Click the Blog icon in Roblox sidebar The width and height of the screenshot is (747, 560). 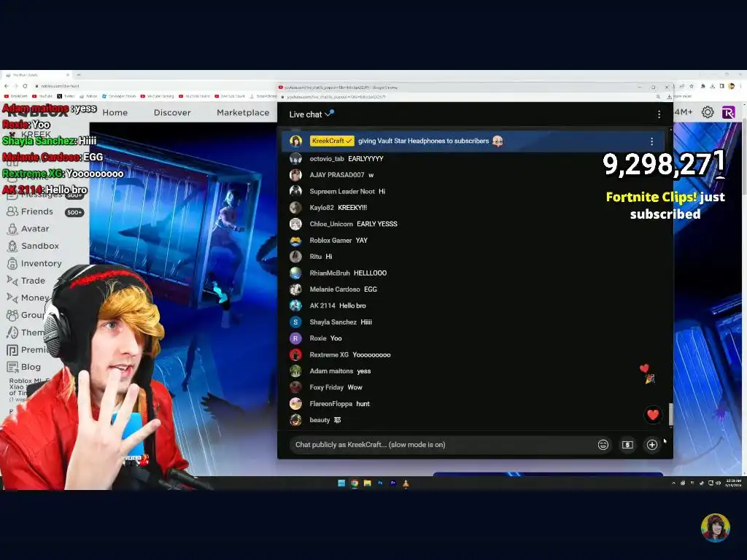click(x=12, y=367)
